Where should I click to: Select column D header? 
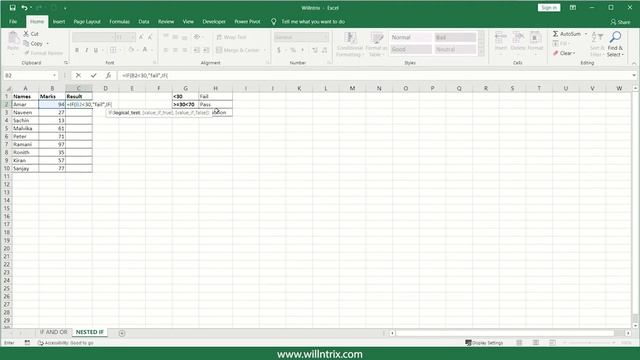click(105, 88)
